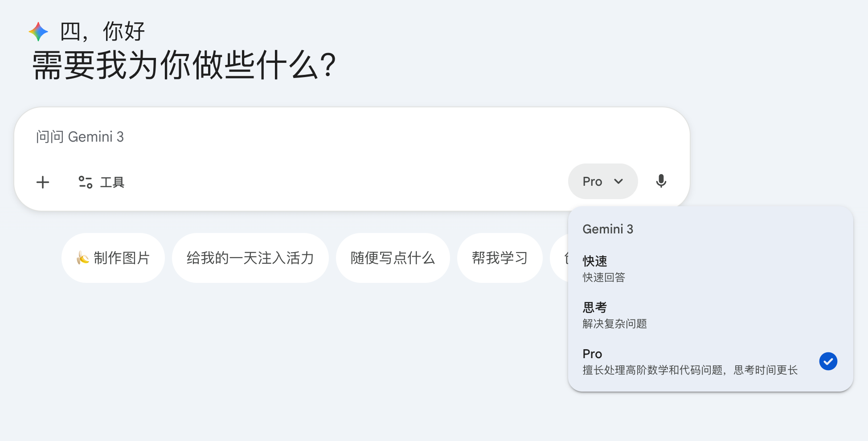The width and height of the screenshot is (868, 441).
Task: Click the 制作图片 suggestion chip
Action: 113,258
